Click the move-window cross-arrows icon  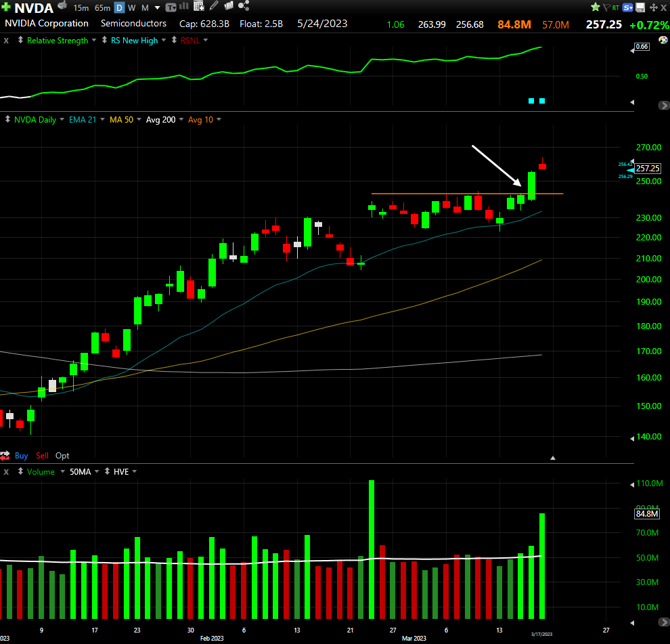point(653,7)
